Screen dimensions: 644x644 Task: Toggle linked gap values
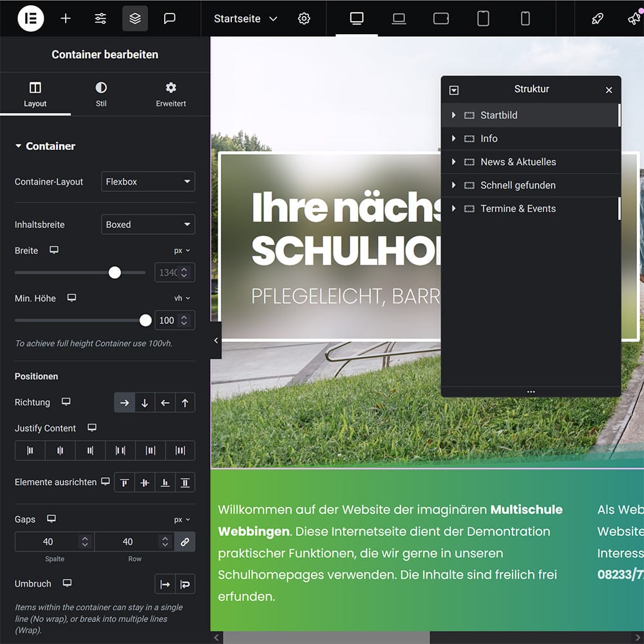(185, 542)
